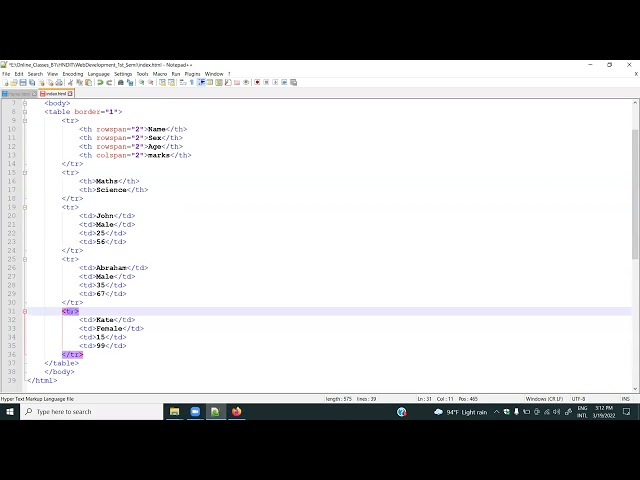640x480 pixels.
Task: Switch to the index.html tab
Action: coord(56,94)
